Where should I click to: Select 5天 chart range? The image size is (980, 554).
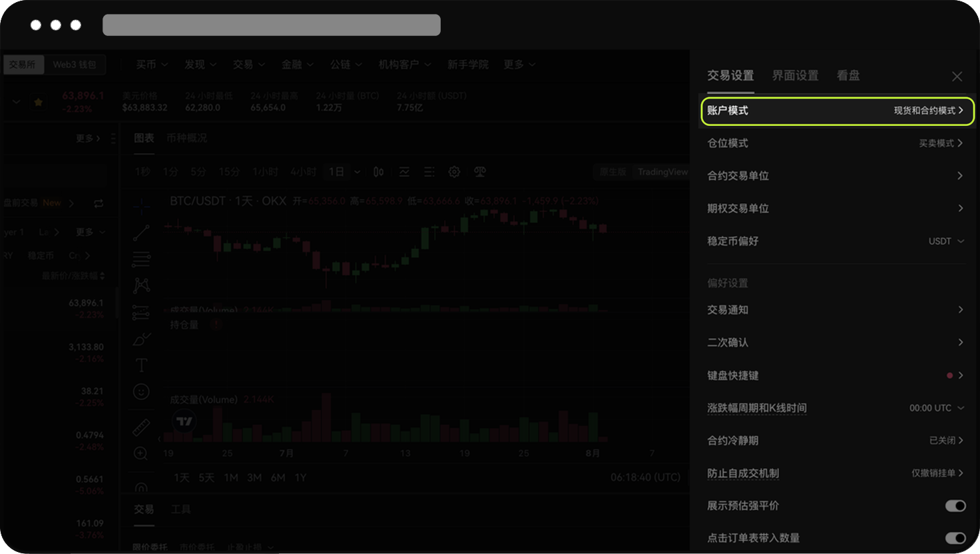tap(206, 477)
